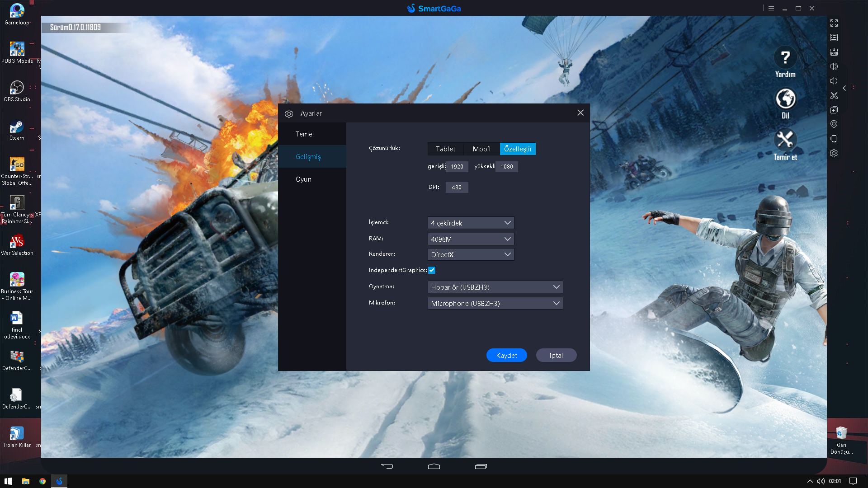Viewport: 868px width, 488px height.
Task: Click the volume down speaker icon
Action: (834, 81)
